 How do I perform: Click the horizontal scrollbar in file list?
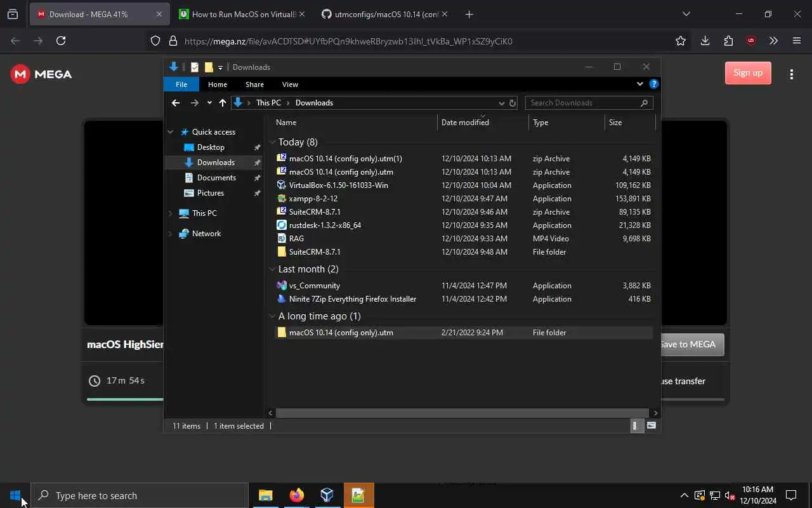point(462,413)
